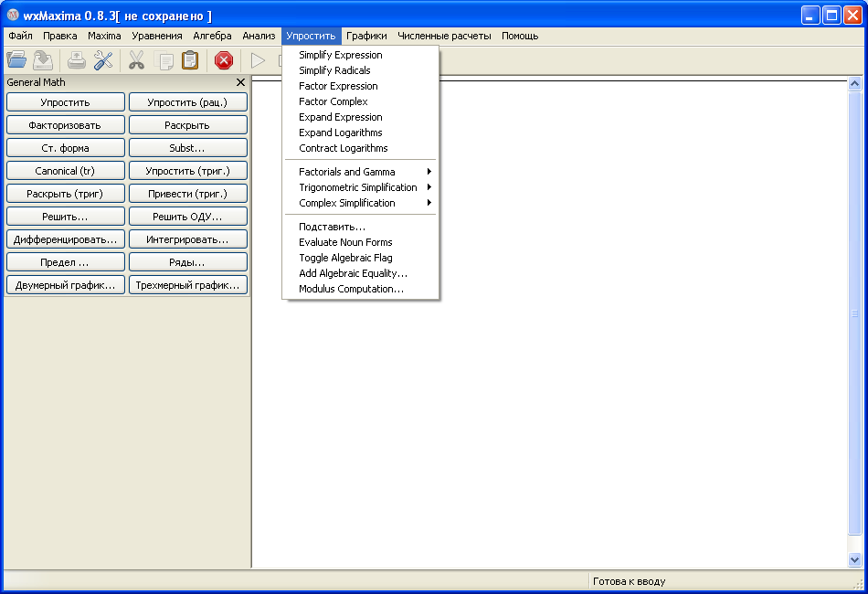Click the Раскрыть button
This screenshot has width=868, height=594.
(x=187, y=125)
